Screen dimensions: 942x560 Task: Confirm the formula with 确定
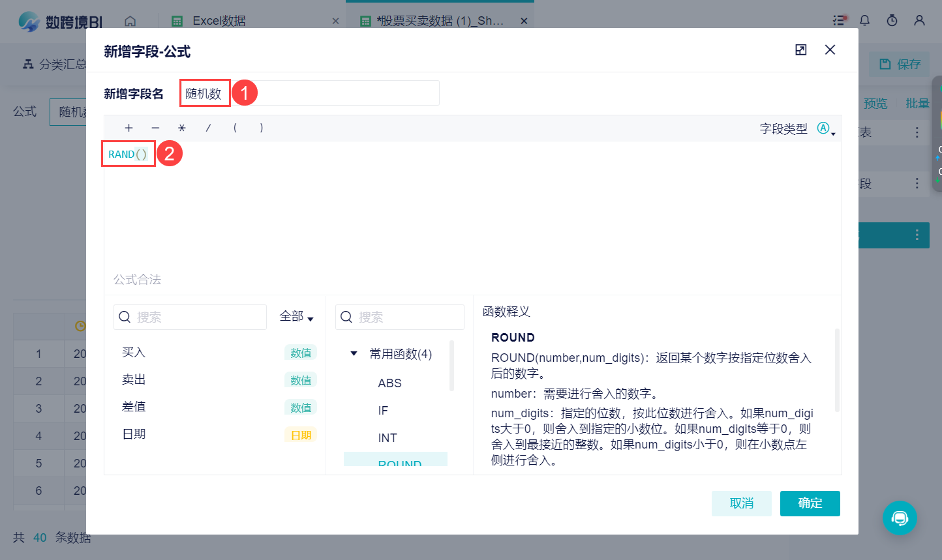click(x=810, y=503)
